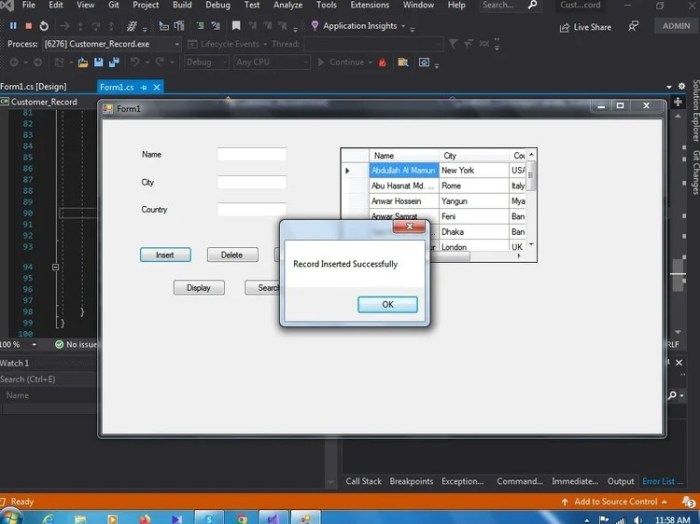Switch to Form1.cs [Design] tab

(33, 87)
